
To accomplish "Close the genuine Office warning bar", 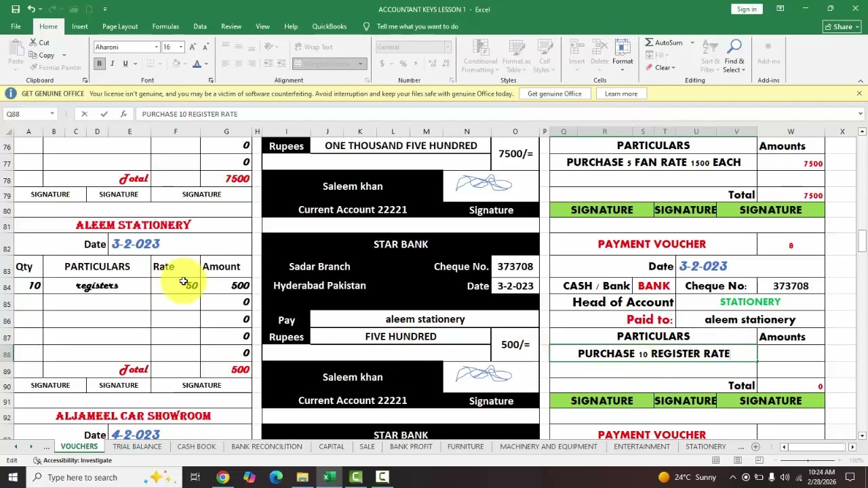I will click(x=859, y=94).
